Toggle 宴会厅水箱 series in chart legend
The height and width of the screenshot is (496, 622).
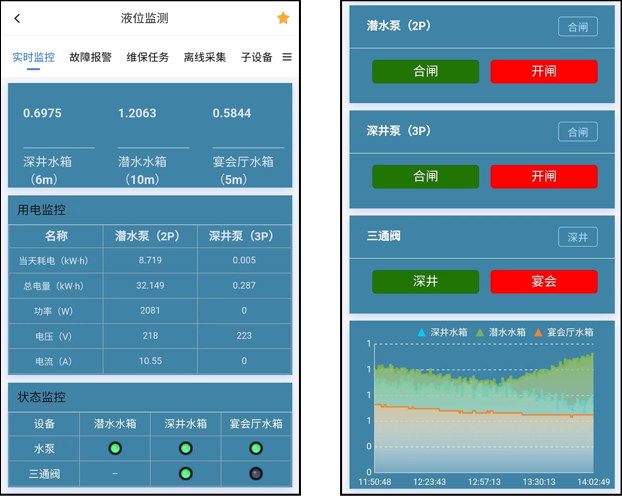pyautogui.click(x=564, y=332)
